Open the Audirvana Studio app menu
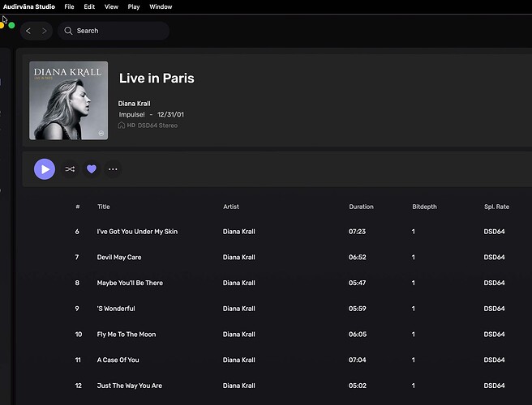 click(x=29, y=6)
